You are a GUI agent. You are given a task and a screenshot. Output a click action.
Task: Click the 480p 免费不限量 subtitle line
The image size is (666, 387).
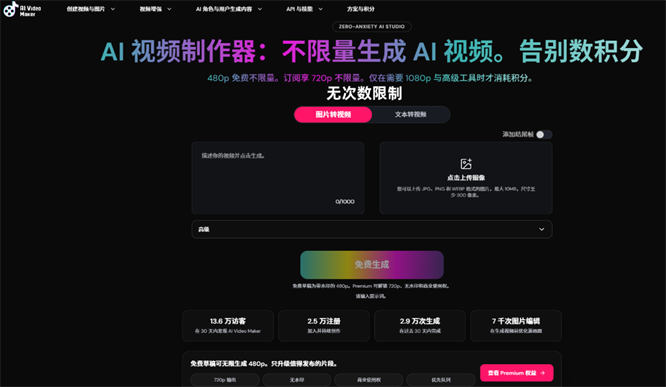coord(370,78)
